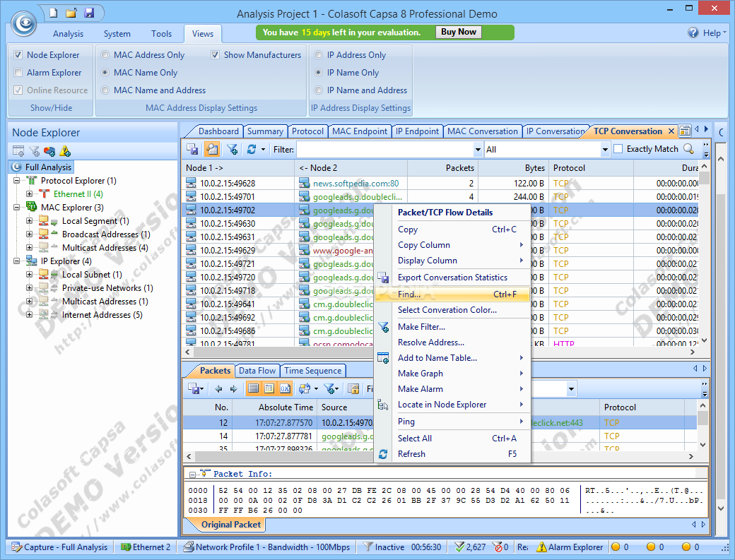
Task: Click the previous packet arrow in Packets toolbar
Action: [x=219, y=388]
